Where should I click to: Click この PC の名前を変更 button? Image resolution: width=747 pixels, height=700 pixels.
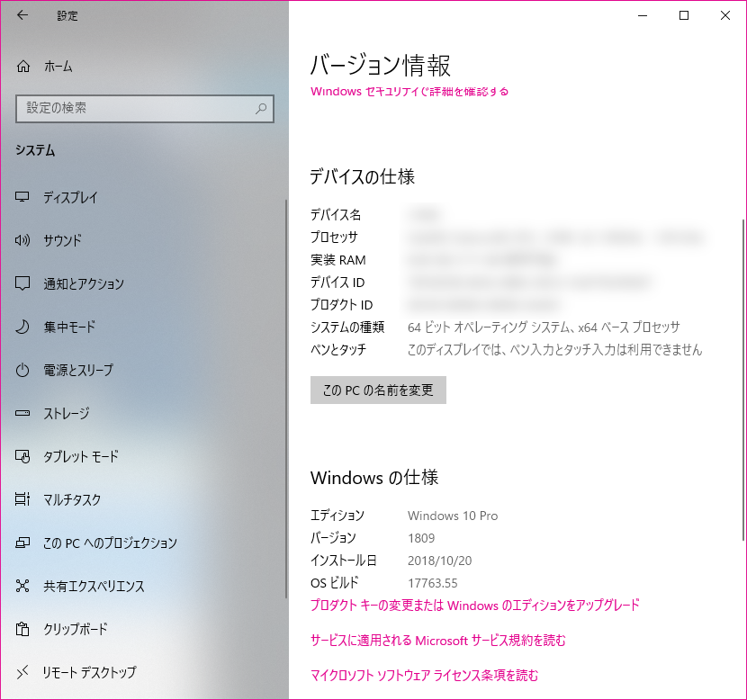coord(378,390)
